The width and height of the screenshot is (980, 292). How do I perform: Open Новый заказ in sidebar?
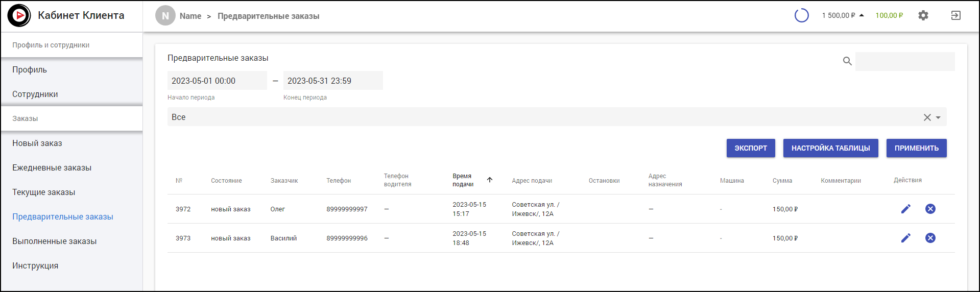[37, 143]
